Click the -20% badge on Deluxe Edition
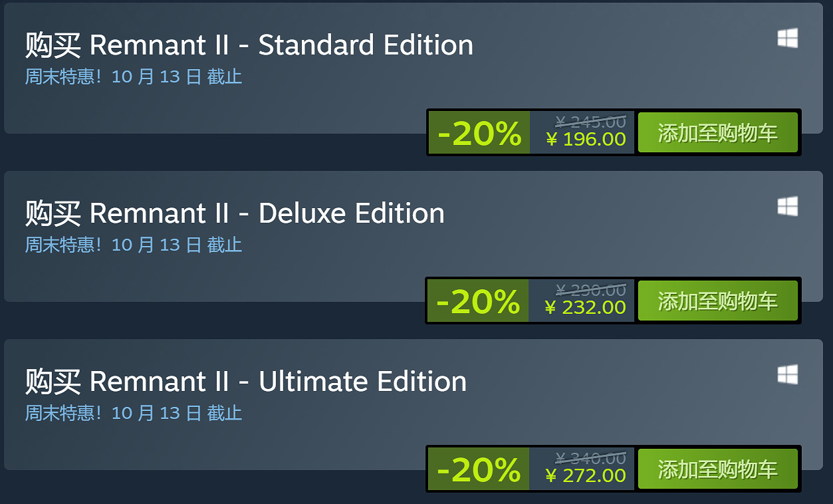This screenshot has height=504, width=833. click(478, 301)
